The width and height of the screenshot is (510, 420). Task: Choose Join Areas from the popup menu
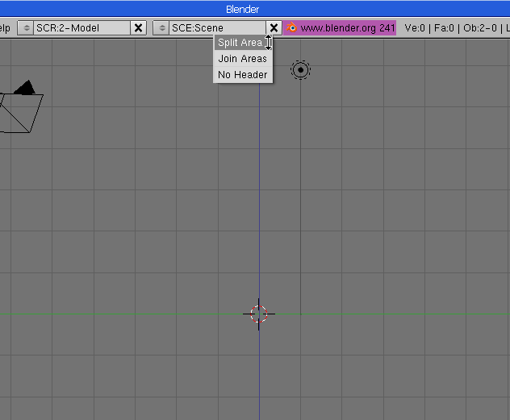click(243, 59)
